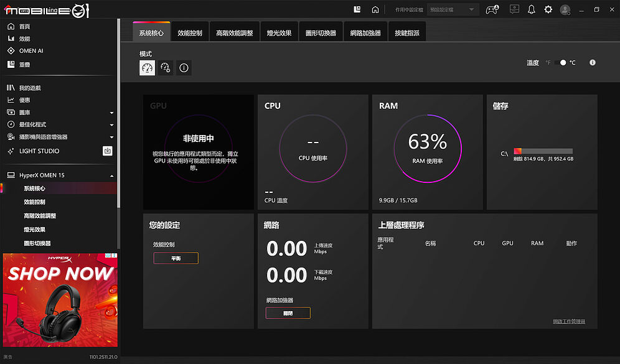Viewport: 620px width, 364px height.
Task: Click the GPU column header in process table
Action: click(507, 243)
